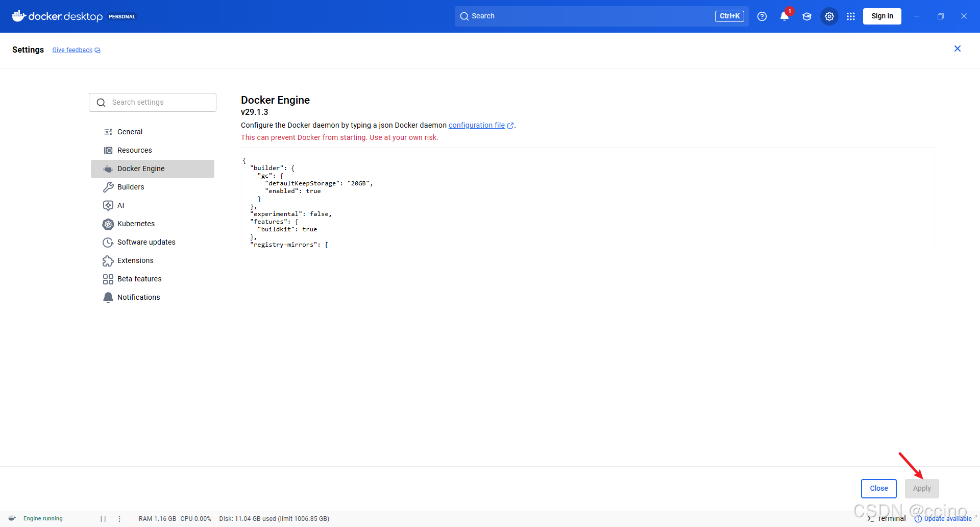Click the Resources icon in sidebar

[x=108, y=150]
